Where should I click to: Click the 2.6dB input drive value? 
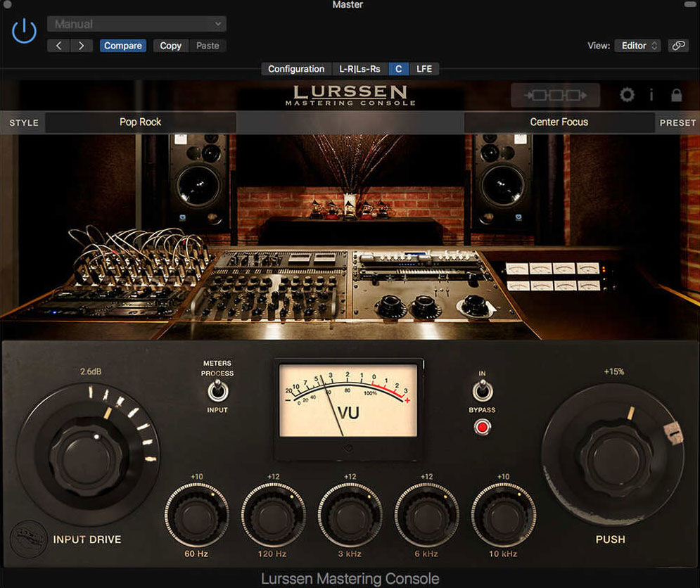pyautogui.click(x=91, y=371)
